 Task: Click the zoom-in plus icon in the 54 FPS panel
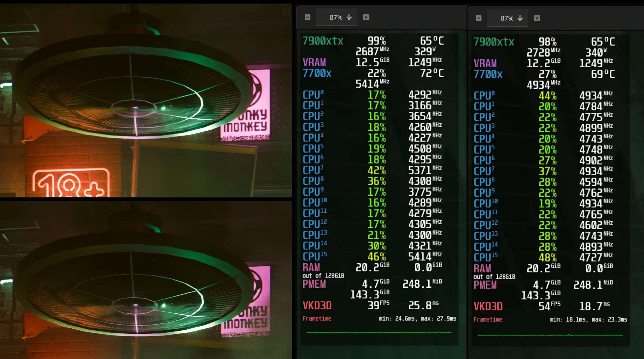[537, 18]
